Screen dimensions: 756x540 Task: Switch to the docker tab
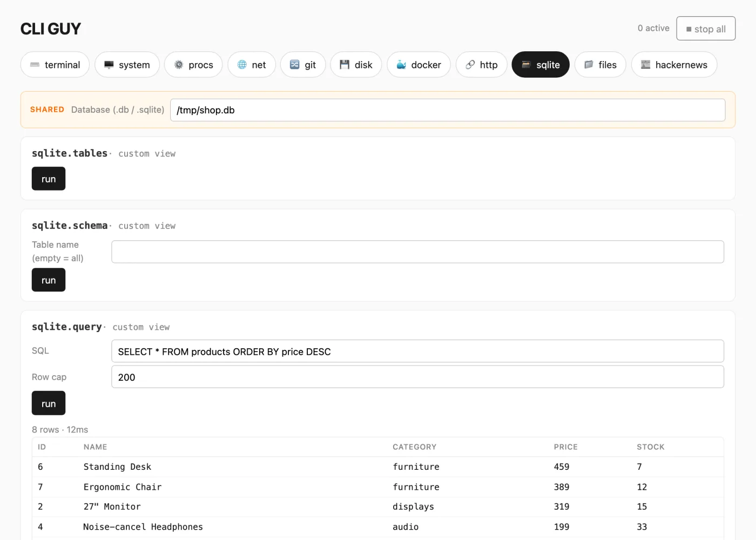tap(418, 65)
